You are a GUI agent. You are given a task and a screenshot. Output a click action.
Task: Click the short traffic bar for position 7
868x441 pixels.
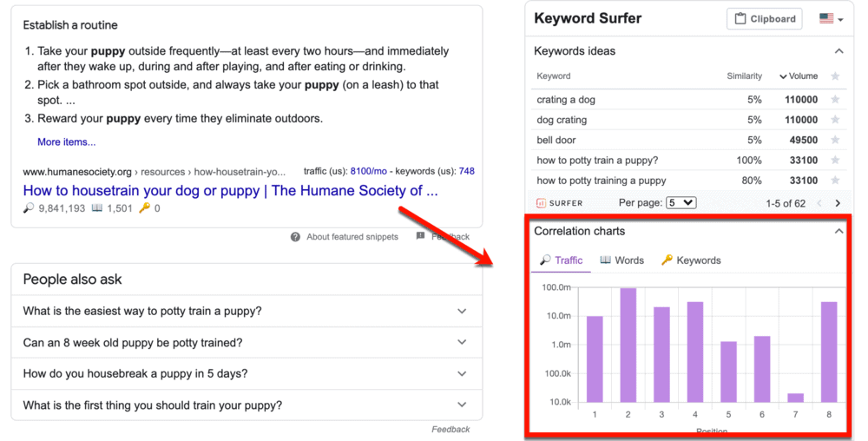click(x=795, y=398)
